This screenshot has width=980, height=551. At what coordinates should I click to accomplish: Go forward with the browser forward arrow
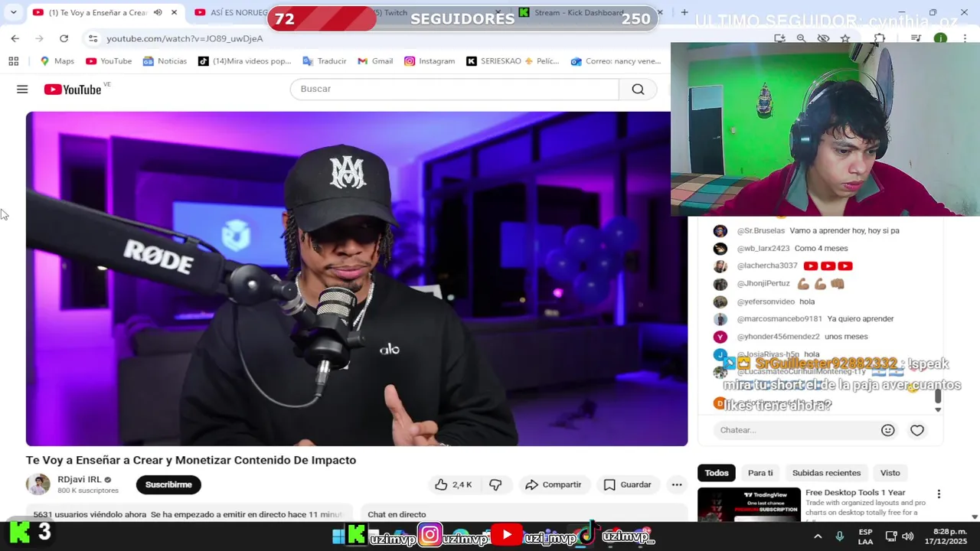pyautogui.click(x=39, y=38)
